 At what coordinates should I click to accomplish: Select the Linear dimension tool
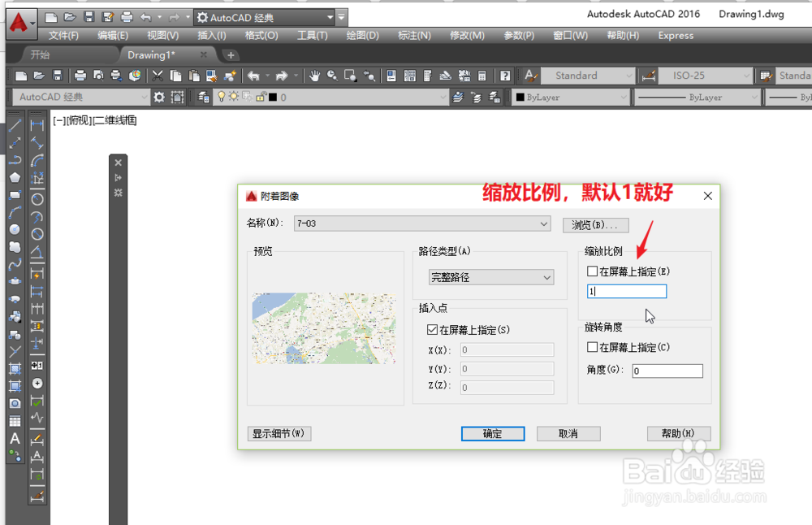(x=37, y=124)
